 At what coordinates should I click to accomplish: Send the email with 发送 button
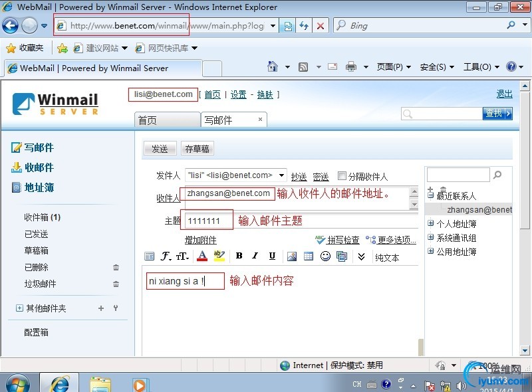click(x=160, y=149)
